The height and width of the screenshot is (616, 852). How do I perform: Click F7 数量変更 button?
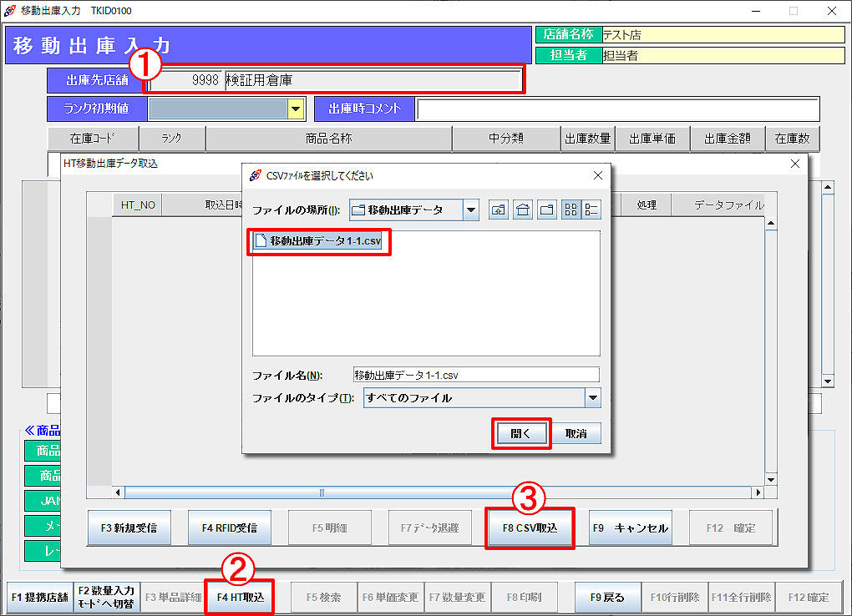[x=458, y=597]
